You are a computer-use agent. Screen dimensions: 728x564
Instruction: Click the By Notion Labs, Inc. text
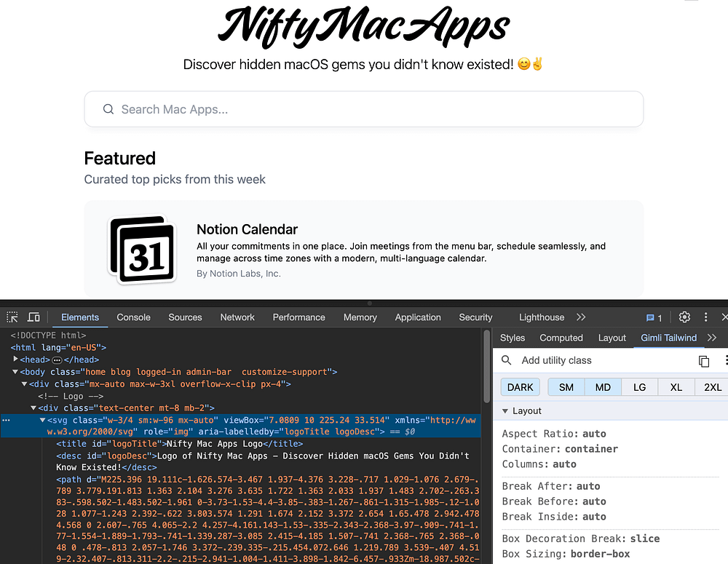pyautogui.click(x=238, y=274)
